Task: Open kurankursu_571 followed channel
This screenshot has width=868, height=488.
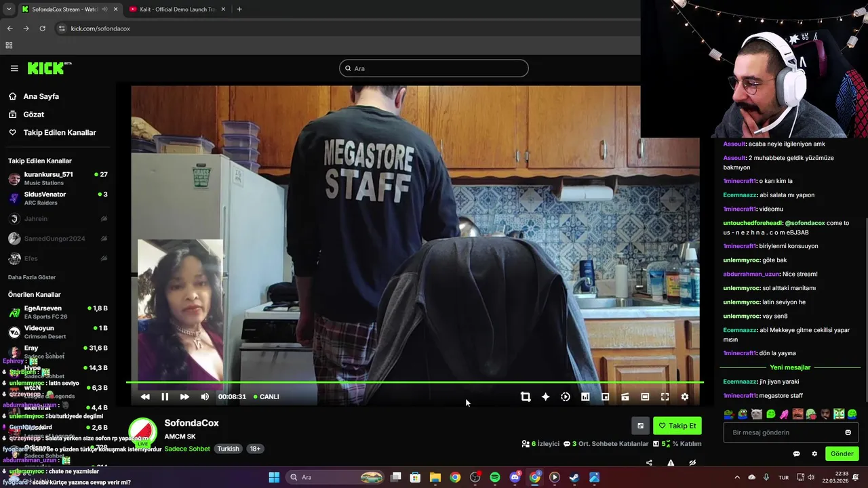Action: [58, 179]
